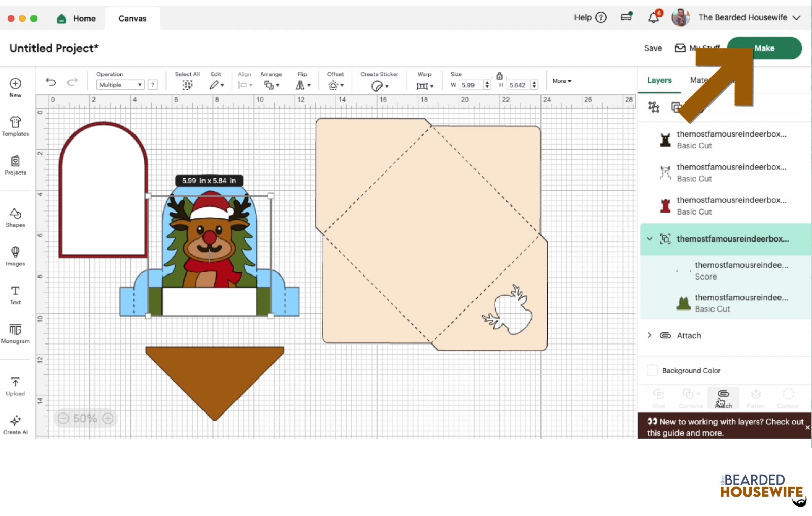The height and width of the screenshot is (516, 812).
Task: Toggle the Background Color checkbox
Action: coord(653,370)
